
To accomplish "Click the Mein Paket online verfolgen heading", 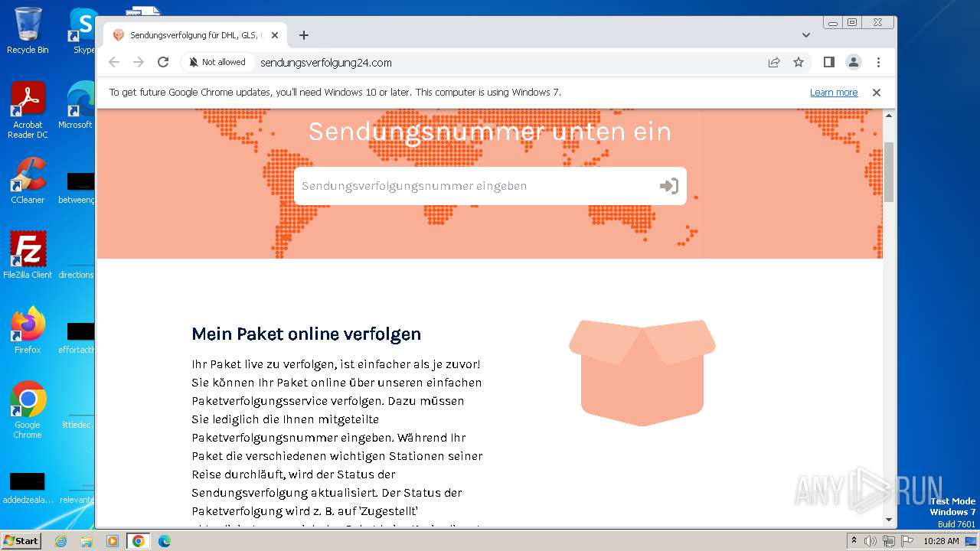I will click(x=306, y=334).
